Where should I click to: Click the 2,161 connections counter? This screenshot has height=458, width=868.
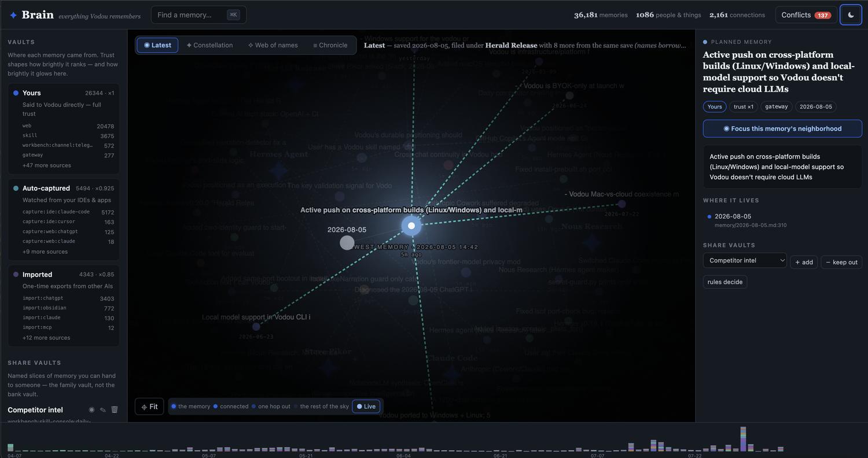tap(737, 15)
